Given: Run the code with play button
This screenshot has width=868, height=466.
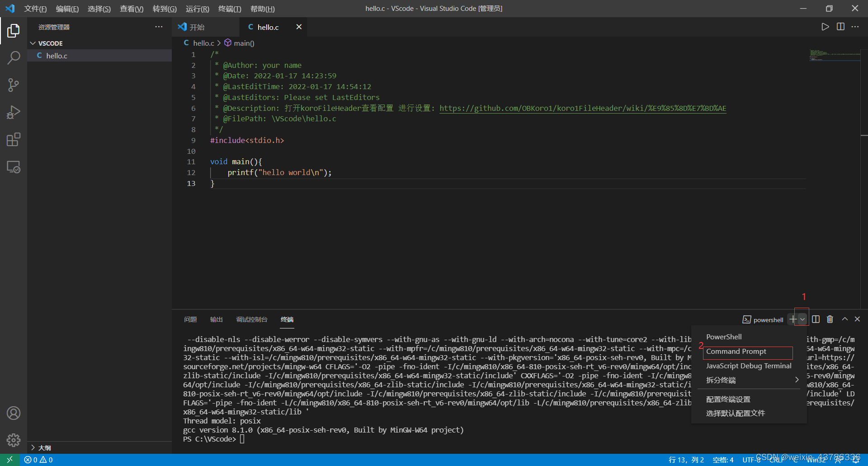Looking at the screenshot, I should 825,27.
